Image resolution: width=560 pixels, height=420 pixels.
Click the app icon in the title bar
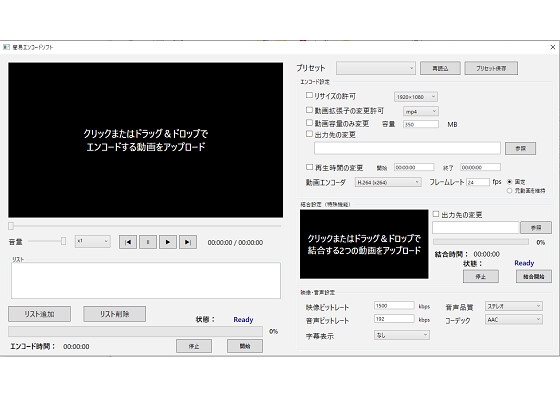point(6,47)
